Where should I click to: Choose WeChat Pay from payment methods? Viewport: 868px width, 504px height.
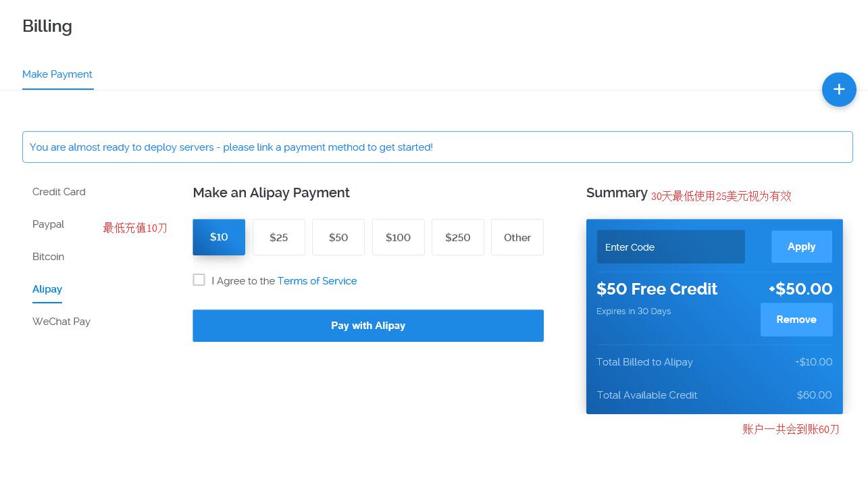click(x=61, y=322)
